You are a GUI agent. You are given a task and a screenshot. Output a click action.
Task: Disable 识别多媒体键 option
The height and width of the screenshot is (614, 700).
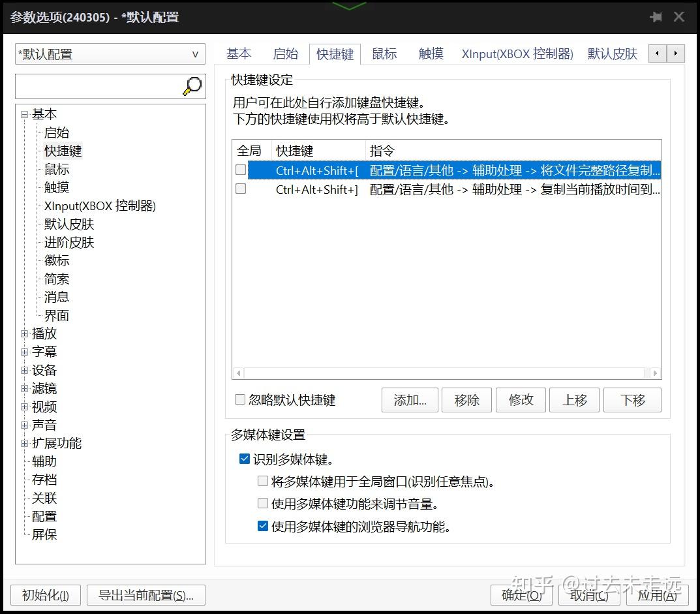(x=244, y=459)
